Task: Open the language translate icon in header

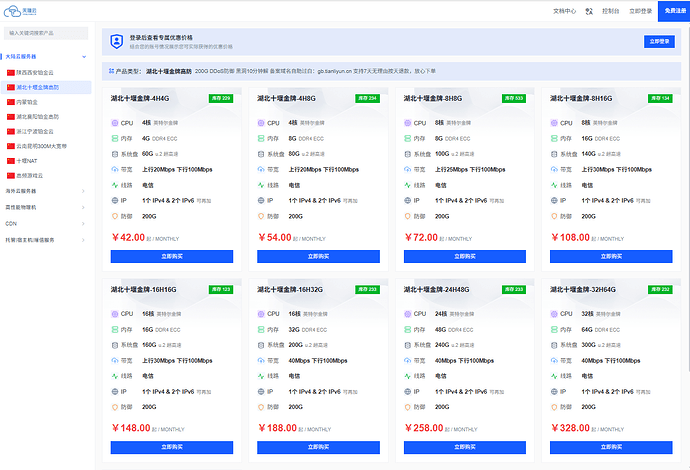Action: click(x=589, y=11)
